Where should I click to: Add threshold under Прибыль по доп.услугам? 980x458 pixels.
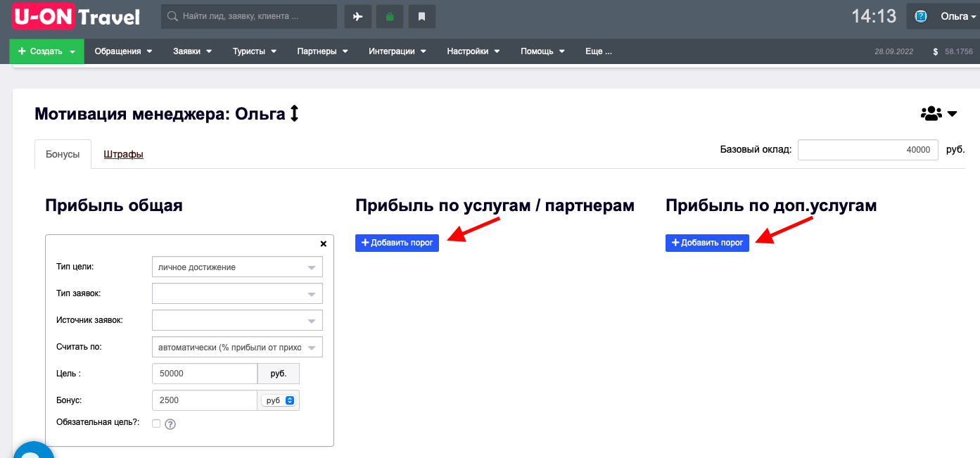click(x=707, y=243)
